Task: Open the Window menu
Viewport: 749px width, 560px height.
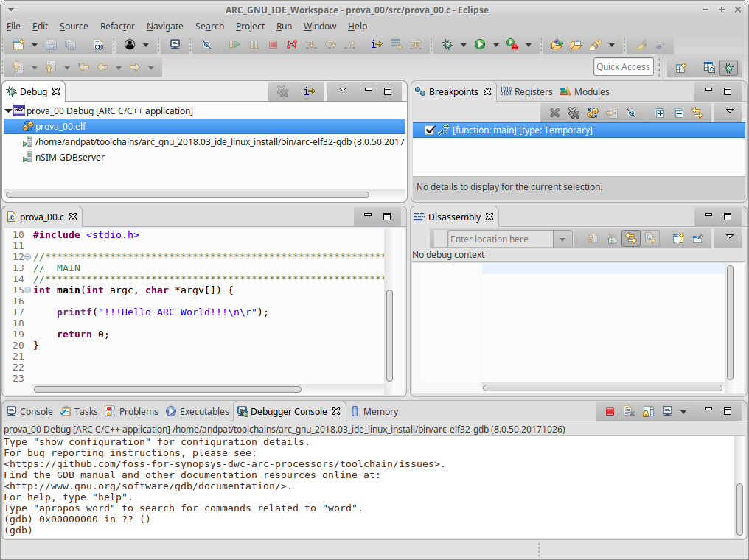Action: click(x=320, y=27)
